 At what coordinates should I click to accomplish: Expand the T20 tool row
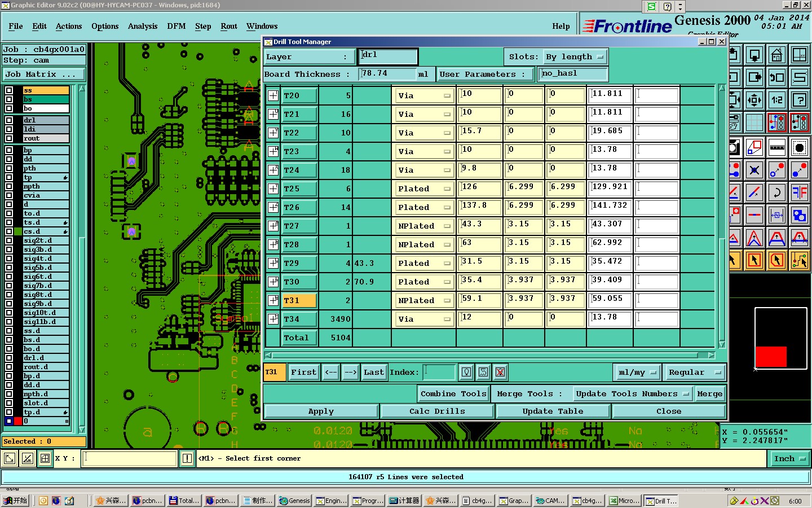[x=273, y=95]
